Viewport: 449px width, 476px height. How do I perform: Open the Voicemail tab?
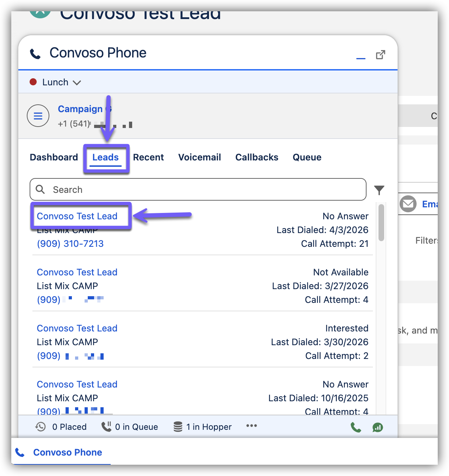[199, 157]
